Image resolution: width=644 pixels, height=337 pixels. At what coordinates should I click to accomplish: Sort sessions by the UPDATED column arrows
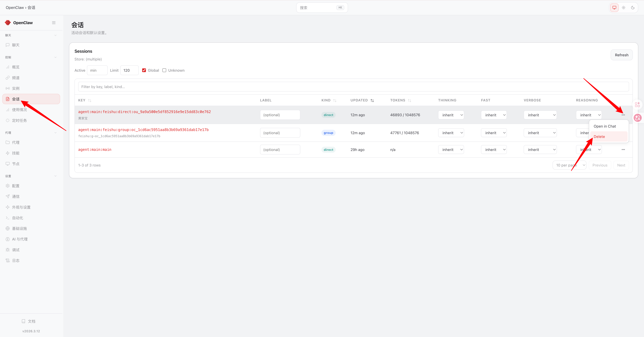pyautogui.click(x=372, y=100)
